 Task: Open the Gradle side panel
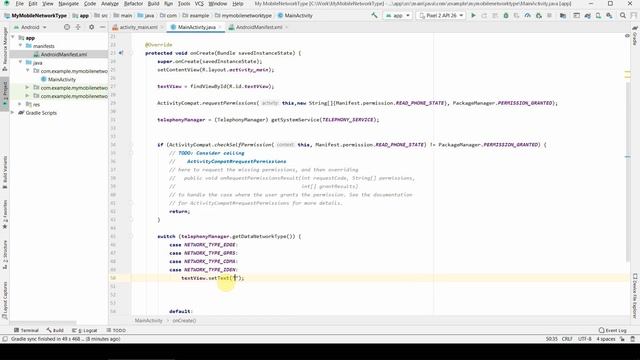[635, 36]
